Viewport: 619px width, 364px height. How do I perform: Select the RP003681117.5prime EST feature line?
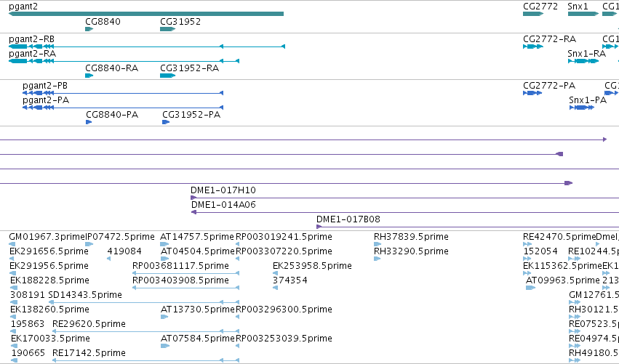click(x=185, y=273)
